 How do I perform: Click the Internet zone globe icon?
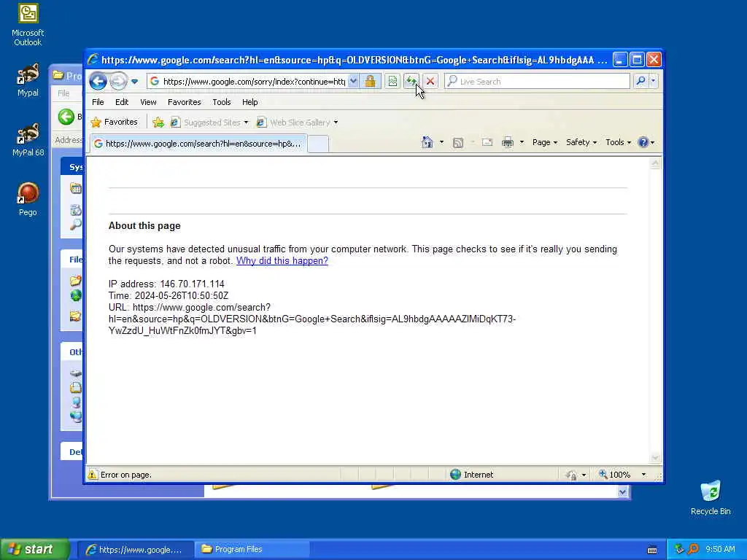tap(455, 474)
